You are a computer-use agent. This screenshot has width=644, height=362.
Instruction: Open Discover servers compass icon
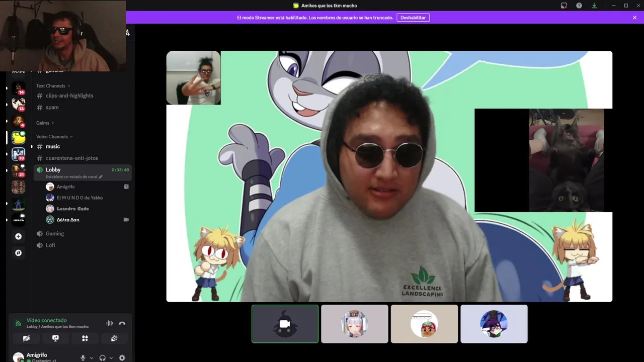pyautogui.click(x=18, y=253)
